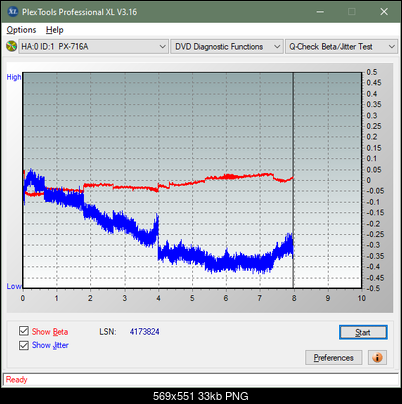
Task: Click the vertical marker line at 8 on graph
Action: pyautogui.click(x=293, y=180)
